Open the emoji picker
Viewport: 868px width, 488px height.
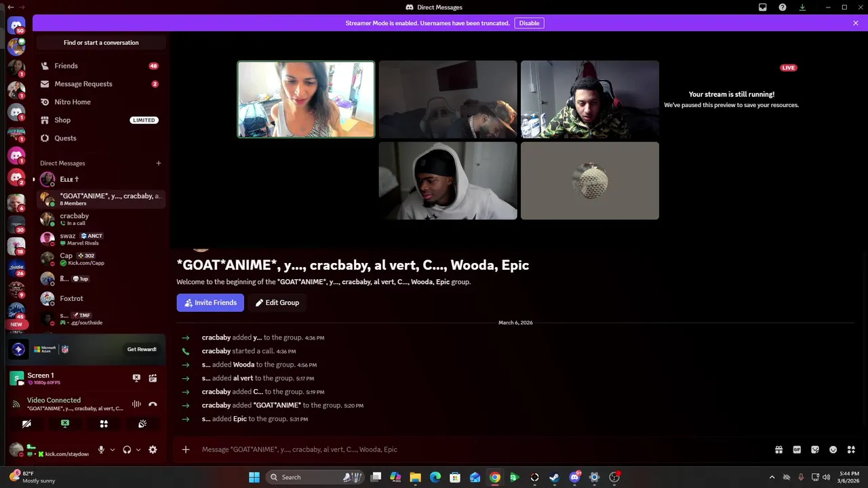coord(833,449)
